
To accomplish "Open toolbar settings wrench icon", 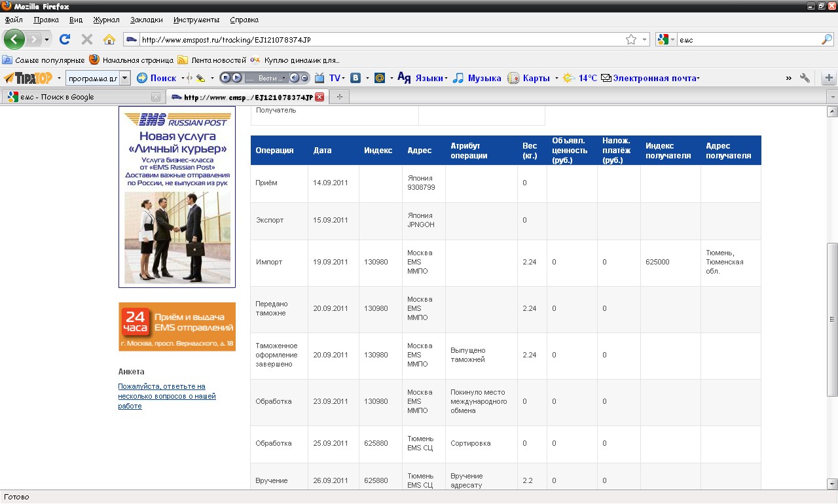I will [x=805, y=78].
